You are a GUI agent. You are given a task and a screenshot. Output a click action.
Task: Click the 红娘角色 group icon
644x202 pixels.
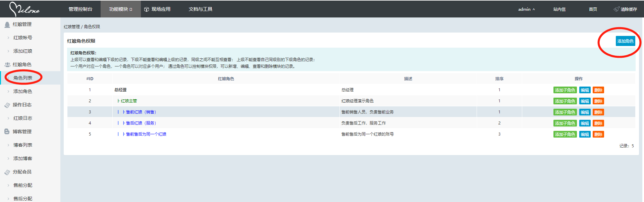point(7,65)
